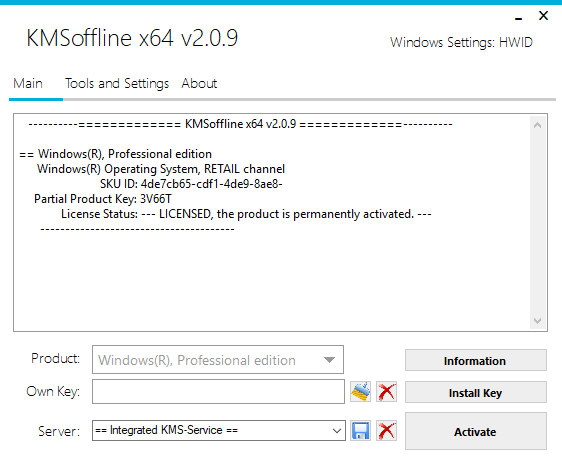Screen dimensions: 562x466
Task: Click the Install Key button
Action: pyautogui.click(x=476, y=392)
